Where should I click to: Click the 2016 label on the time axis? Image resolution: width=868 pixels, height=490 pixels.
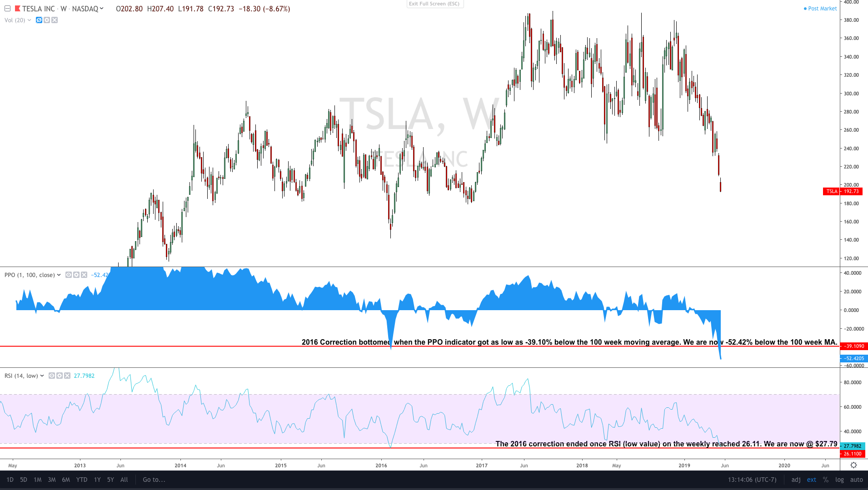click(x=381, y=465)
